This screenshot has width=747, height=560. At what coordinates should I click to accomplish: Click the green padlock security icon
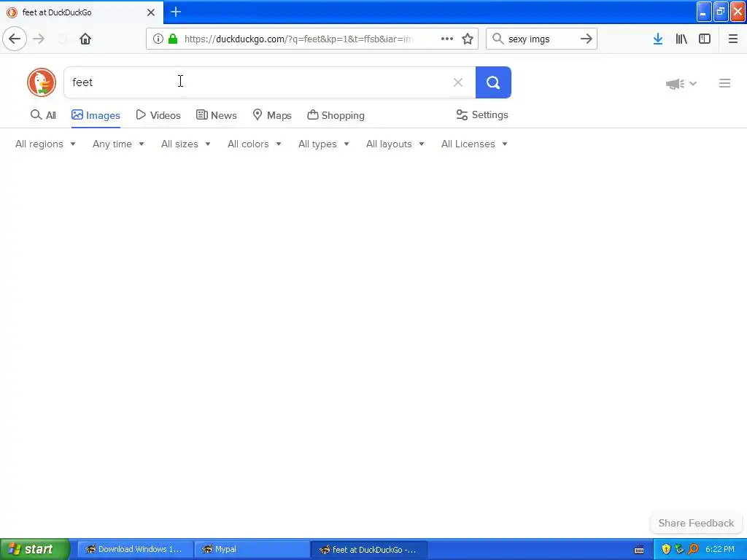click(x=173, y=39)
